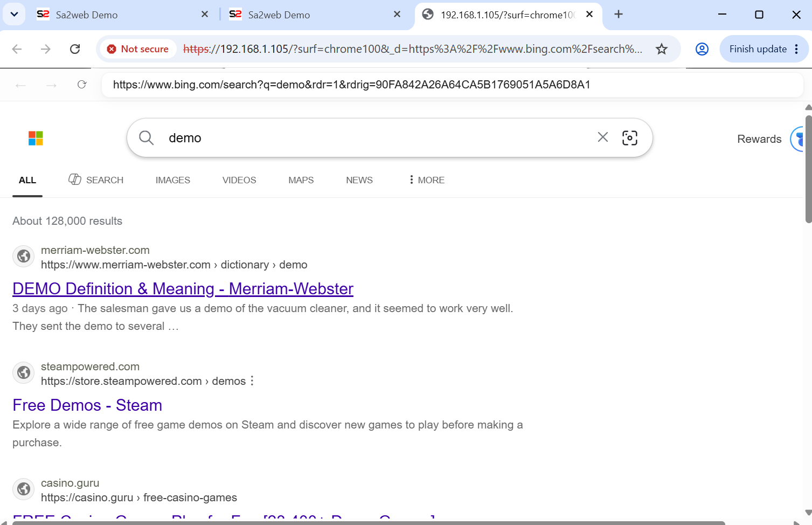The height and width of the screenshot is (525, 812).
Task: Close the first Sa2web Demo tab
Action: coord(205,15)
